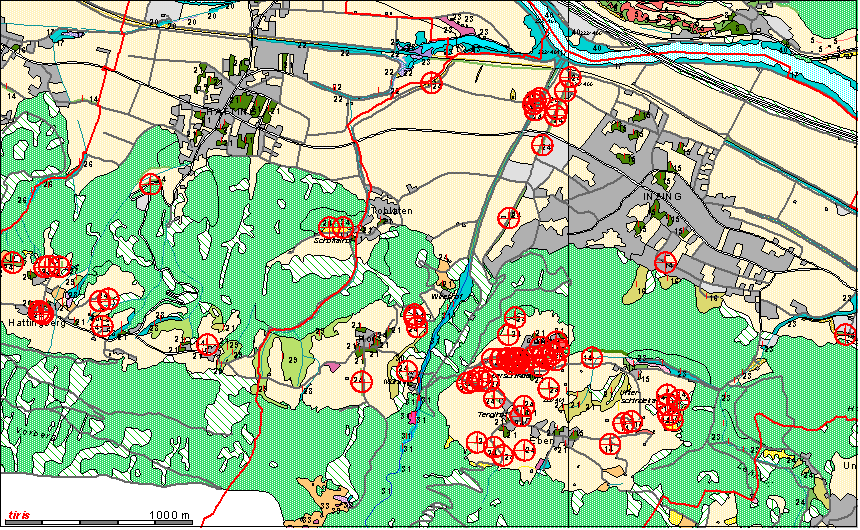Select the marker pair beside the Schiharte label
Viewport: 860px width, 530px height.
click(335, 228)
